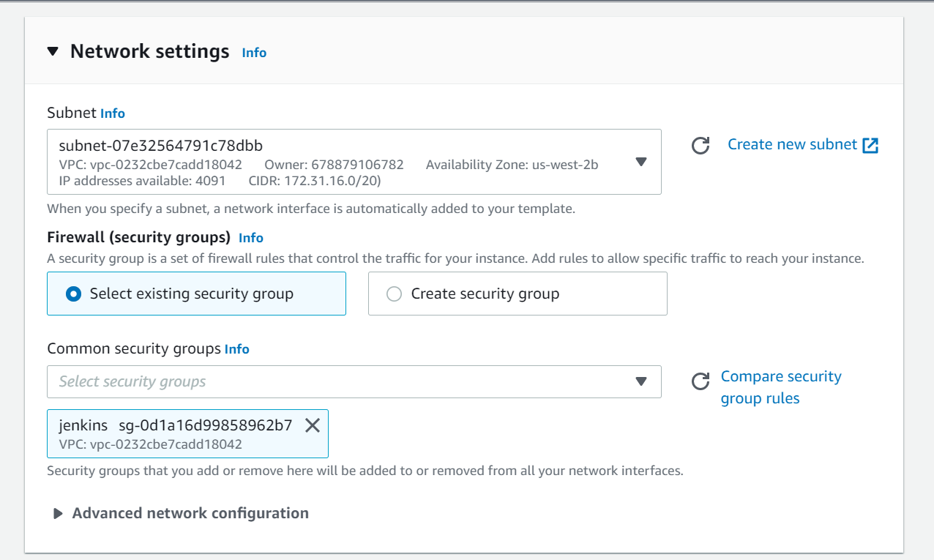Click the note about security groups added or removed

click(x=365, y=471)
